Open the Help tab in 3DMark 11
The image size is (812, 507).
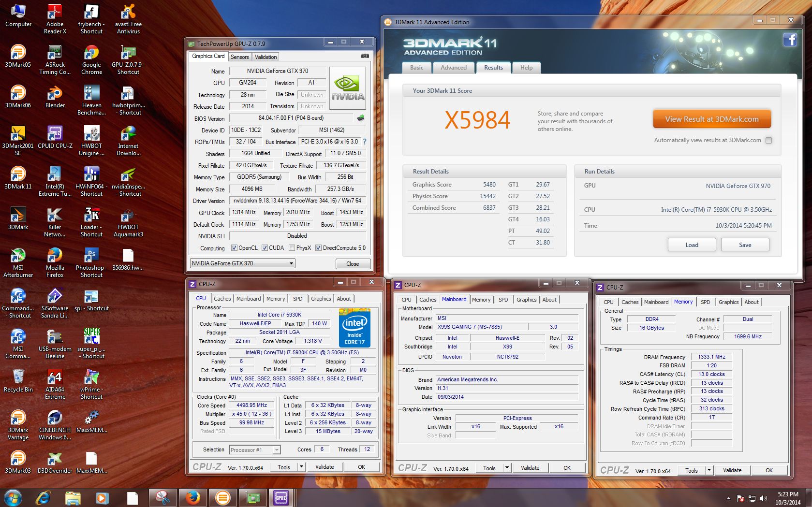(526, 68)
